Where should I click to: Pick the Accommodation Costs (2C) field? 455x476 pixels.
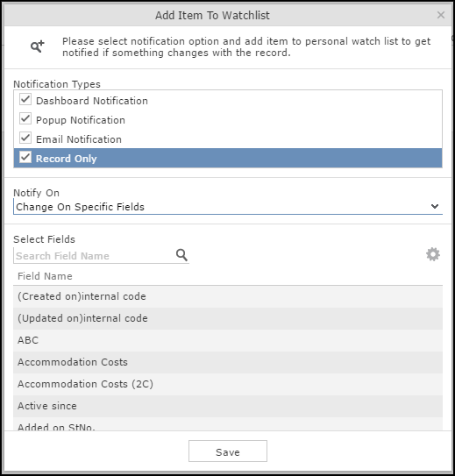pyautogui.click(x=228, y=384)
